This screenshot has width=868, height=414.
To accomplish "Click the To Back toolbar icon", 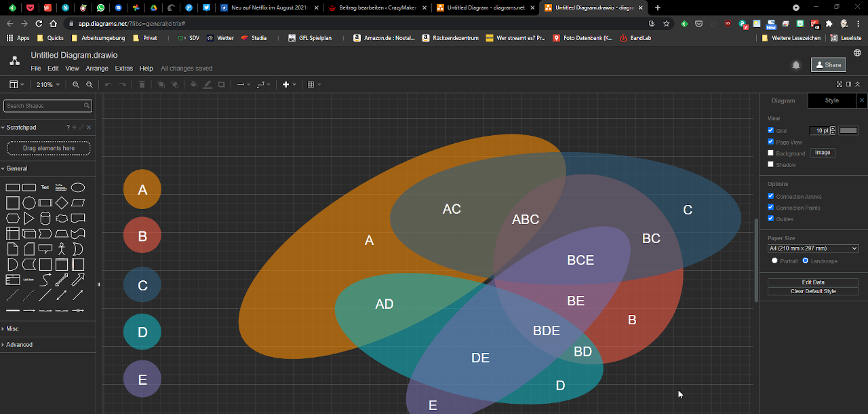I will click(x=174, y=85).
